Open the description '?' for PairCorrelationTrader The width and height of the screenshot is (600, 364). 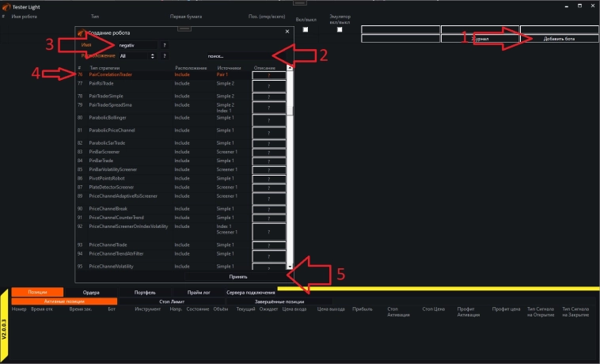(268, 77)
